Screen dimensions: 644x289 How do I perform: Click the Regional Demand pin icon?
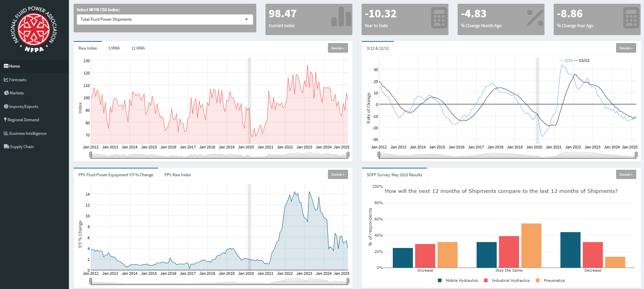[5, 120]
